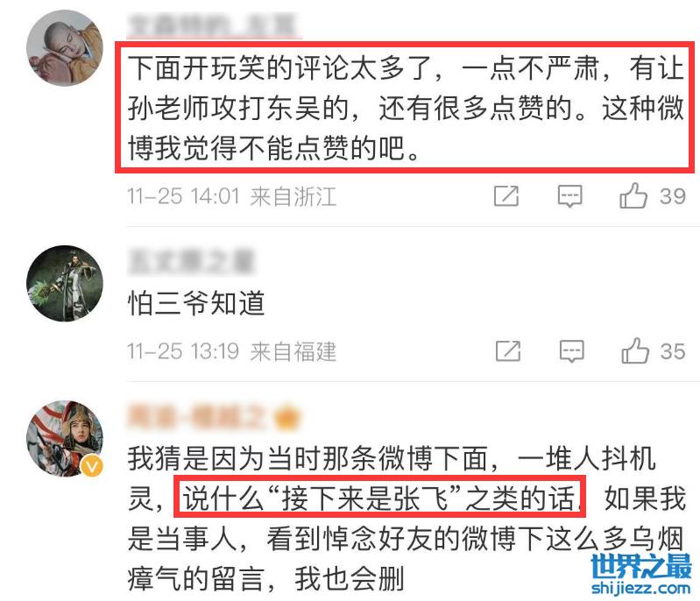The image size is (700, 601).
Task: Share the comment posted 11-25 13:19
Action: [x=508, y=350]
